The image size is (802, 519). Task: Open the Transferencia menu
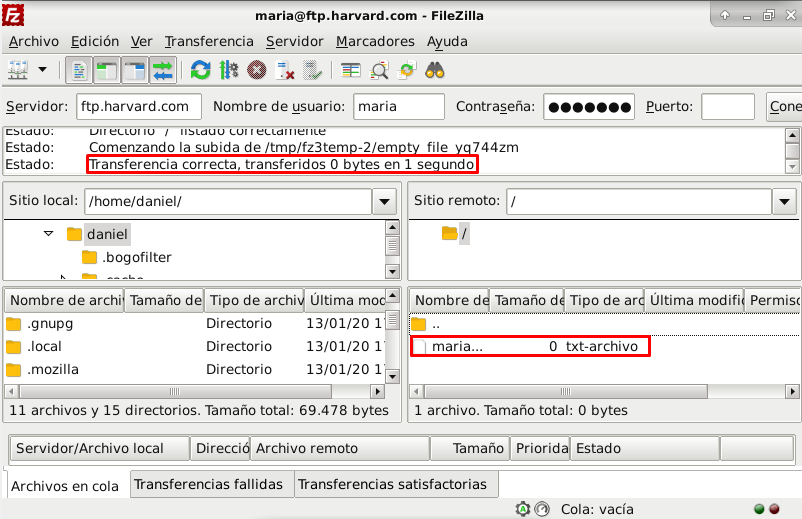click(209, 41)
